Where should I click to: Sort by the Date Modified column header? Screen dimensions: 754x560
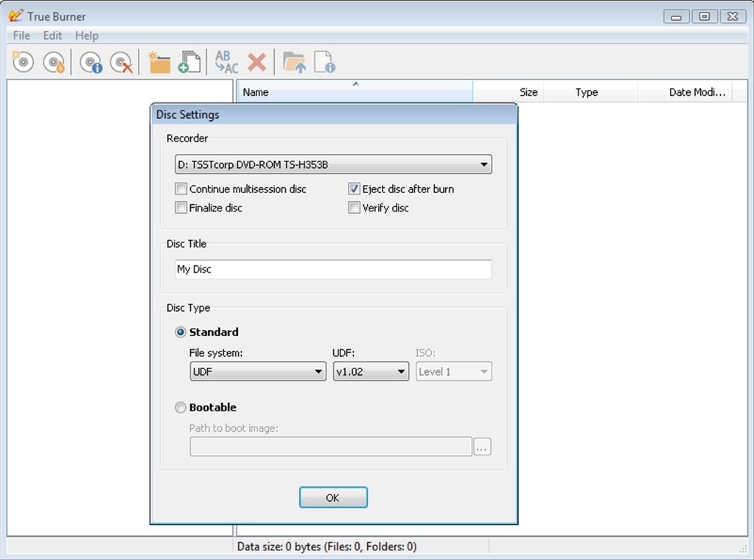[x=685, y=92]
